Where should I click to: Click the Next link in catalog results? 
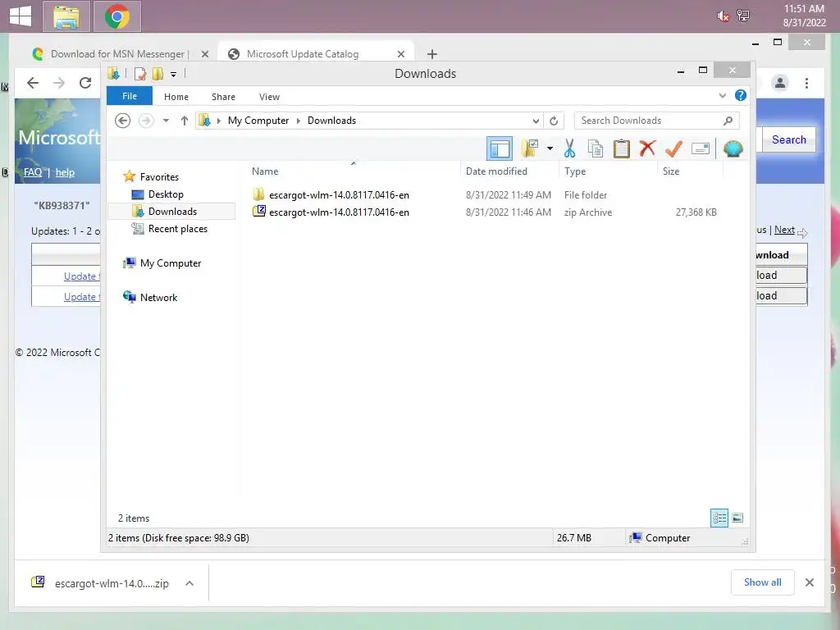tap(784, 230)
